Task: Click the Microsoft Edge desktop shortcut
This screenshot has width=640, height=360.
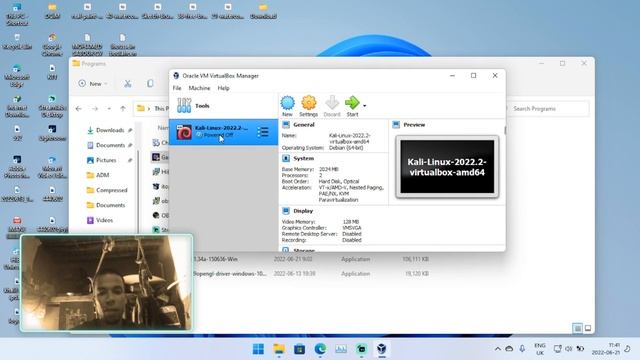Action: pyautogui.click(x=17, y=76)
